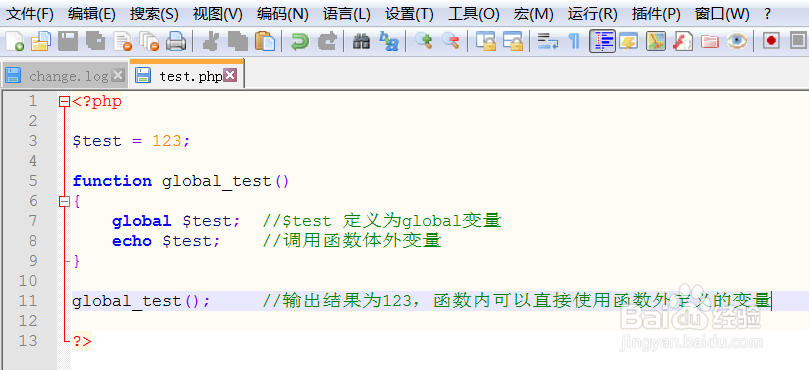Open the 编码(N) menu
Image resolution: width=809 pixels, height=370 pixels.
282,14
